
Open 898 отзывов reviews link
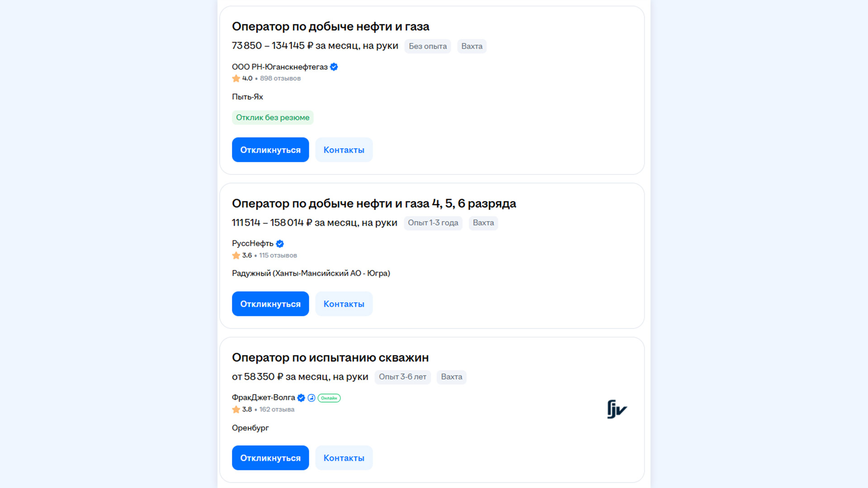[x=280, y=79]
